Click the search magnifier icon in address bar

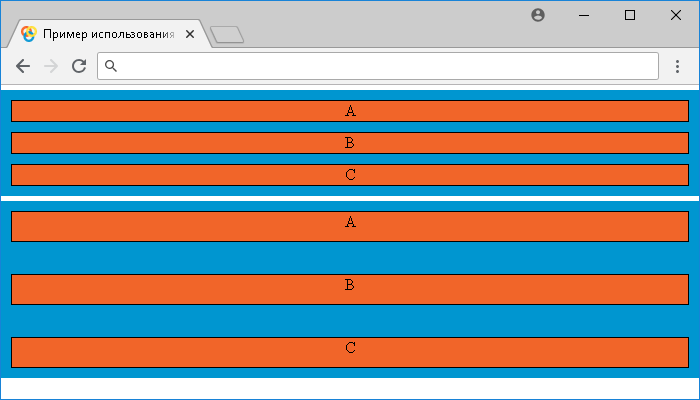pyautogui.click(x=111, y=66)
